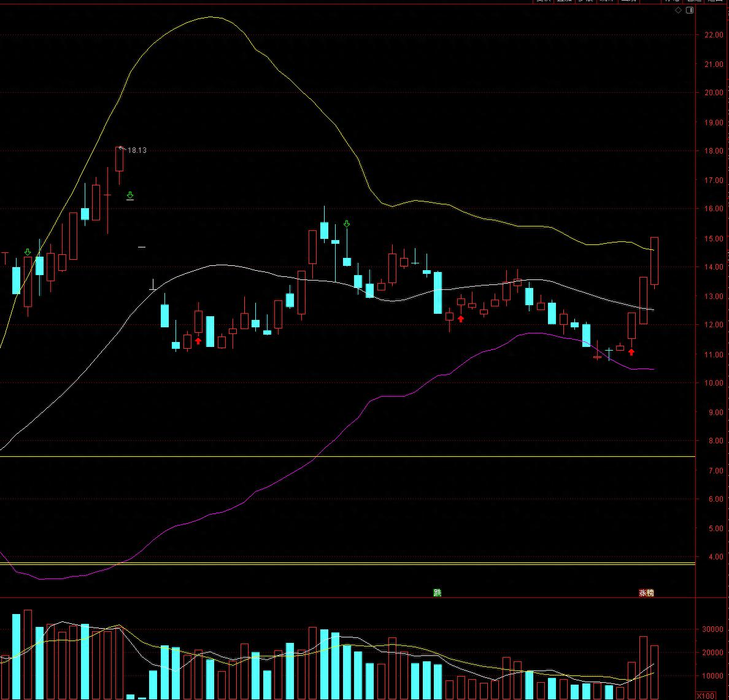729x700 pixels.
Task: Click the 20.00 price axis label
Action: coord(714,93)
